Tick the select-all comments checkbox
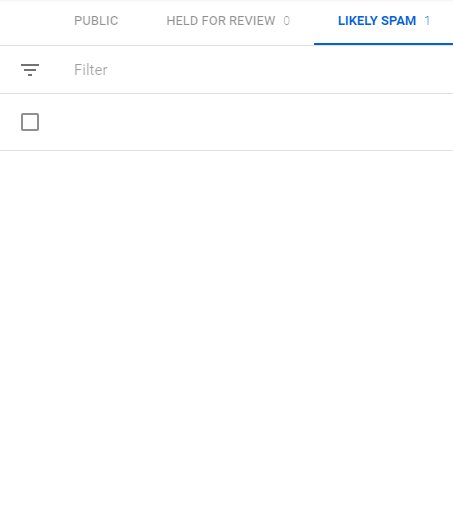 click(x=30, y=122)
